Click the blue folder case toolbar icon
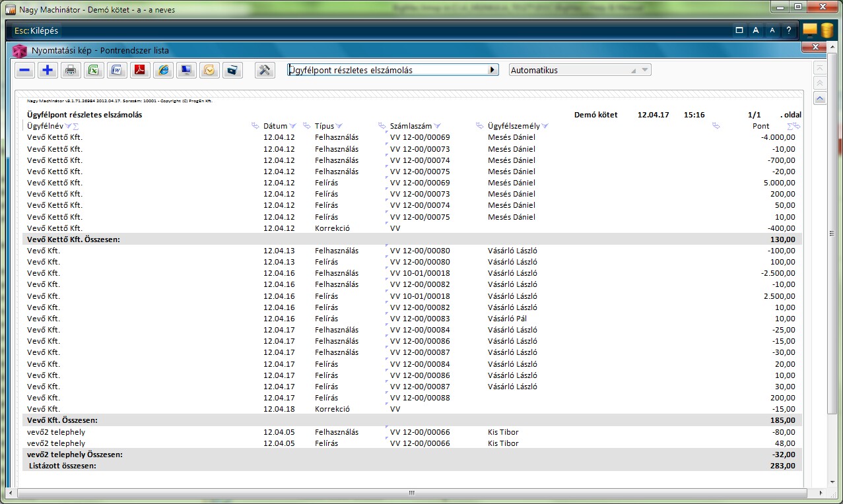This screenshot has height=504, width=843. pos(232,70)
